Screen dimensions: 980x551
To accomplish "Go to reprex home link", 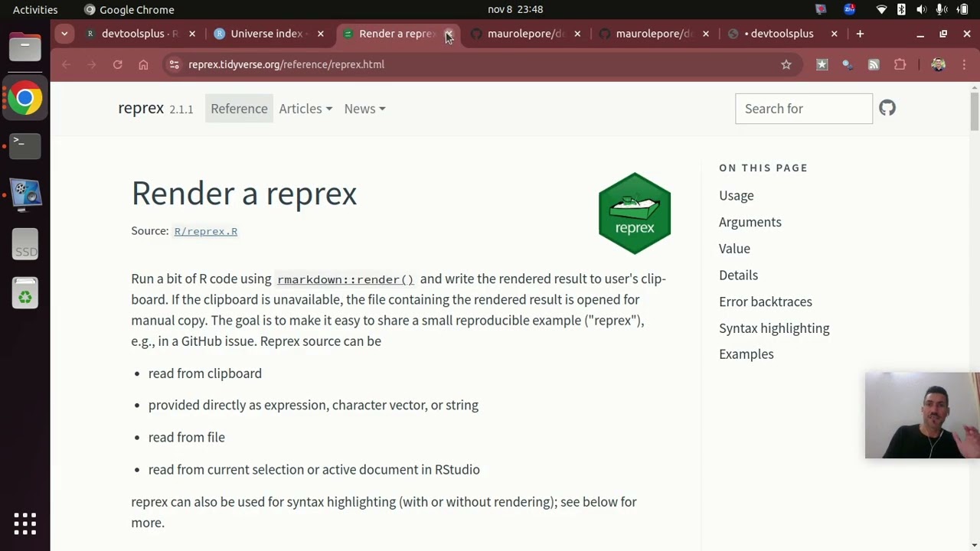I will pyautogui.click(x=141, y=108).
